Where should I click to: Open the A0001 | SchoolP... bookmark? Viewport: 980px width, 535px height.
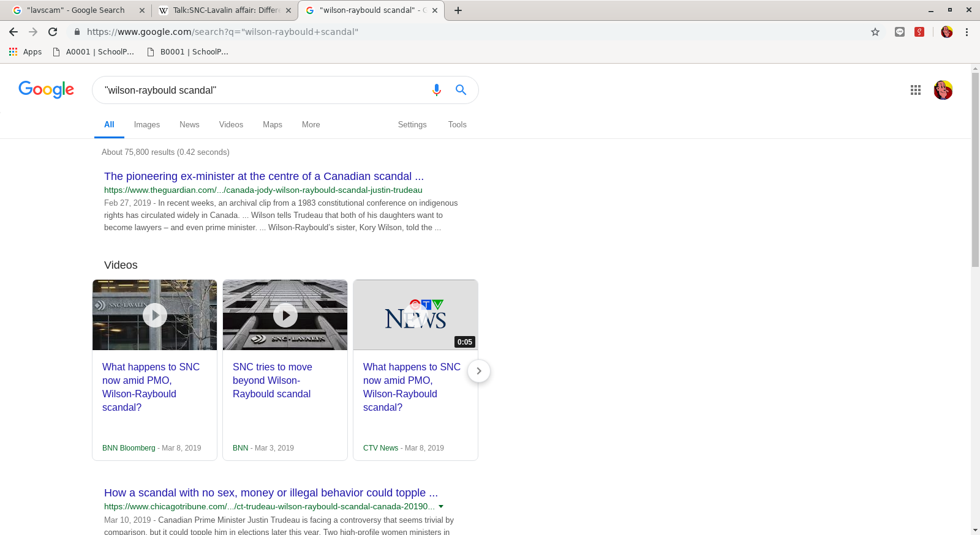click(94, 52)
